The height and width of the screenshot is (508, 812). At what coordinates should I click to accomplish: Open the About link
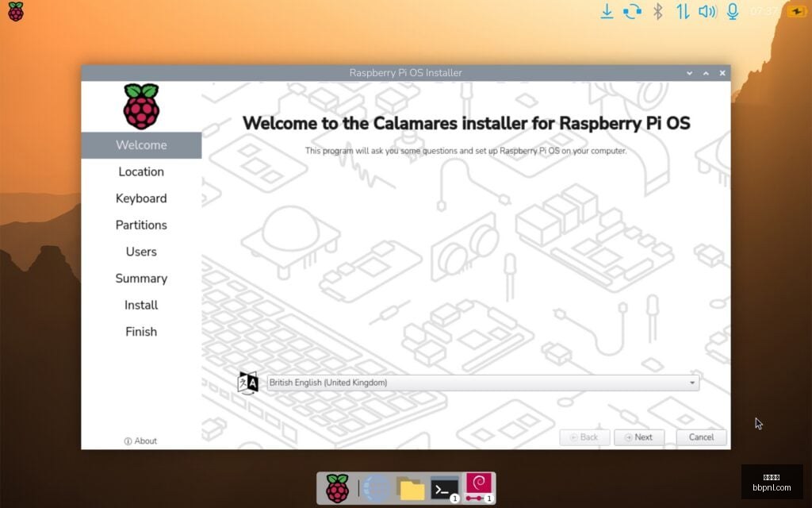[x=140, y=441]
